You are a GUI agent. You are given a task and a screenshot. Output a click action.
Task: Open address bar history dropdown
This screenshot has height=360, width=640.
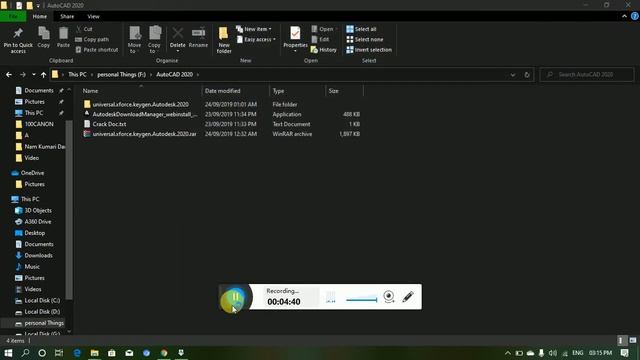513,75
